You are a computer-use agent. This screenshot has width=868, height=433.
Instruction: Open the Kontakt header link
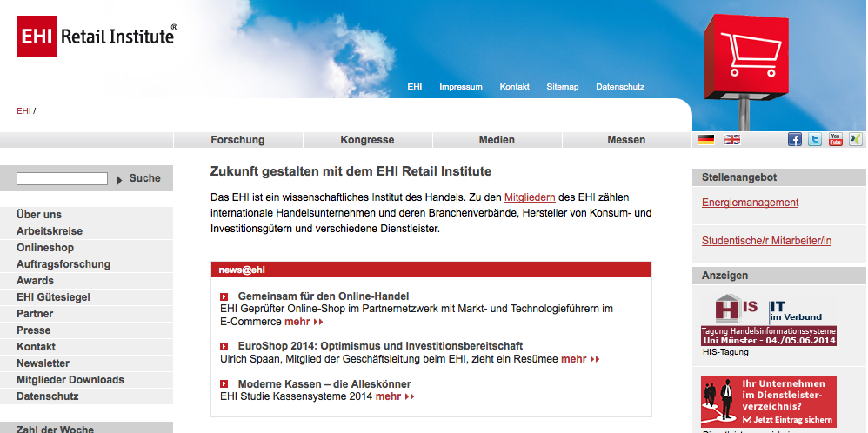point(514,87)
